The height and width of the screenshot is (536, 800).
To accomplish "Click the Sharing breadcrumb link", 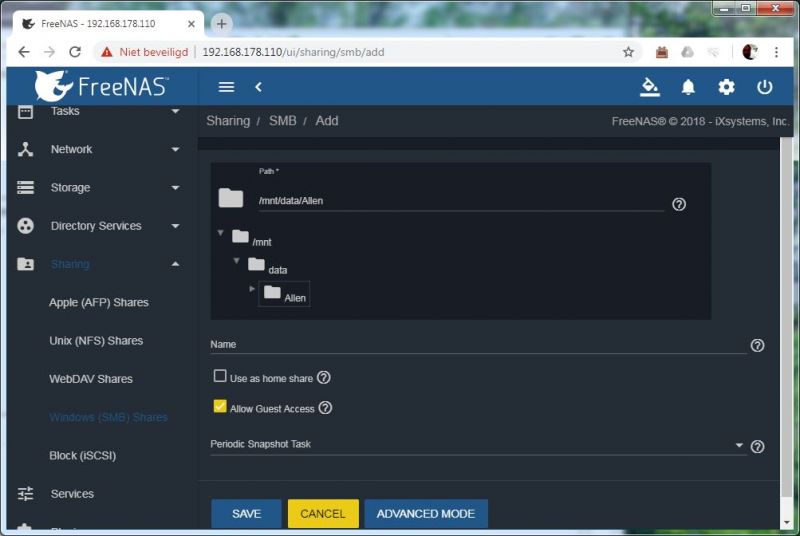I will (x=228, y=121).
